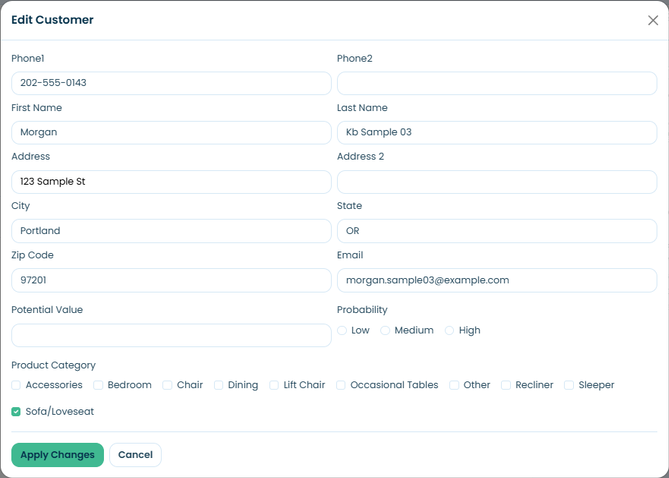Check the Accessories category
The width and height of the screenshot is (669, 478).
pyautogui.click(x=16, y=385)
